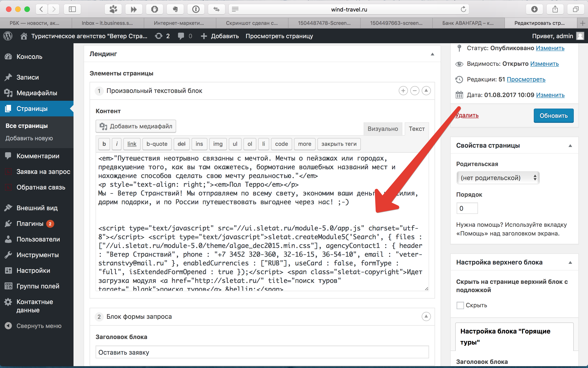Collapse the Свойства страницы panel
This screenshot has width=588, height=368.
click(570, 146)
